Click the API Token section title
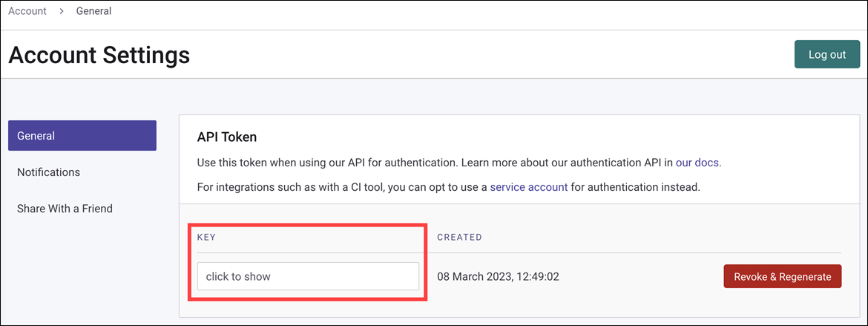This screenshot has height=326, width=868. coord(227,137)
